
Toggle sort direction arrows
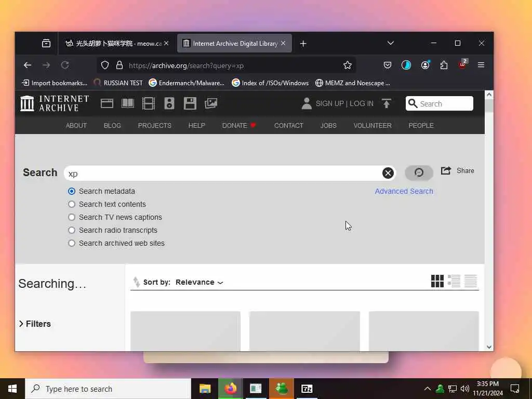[x=137, y=282]
